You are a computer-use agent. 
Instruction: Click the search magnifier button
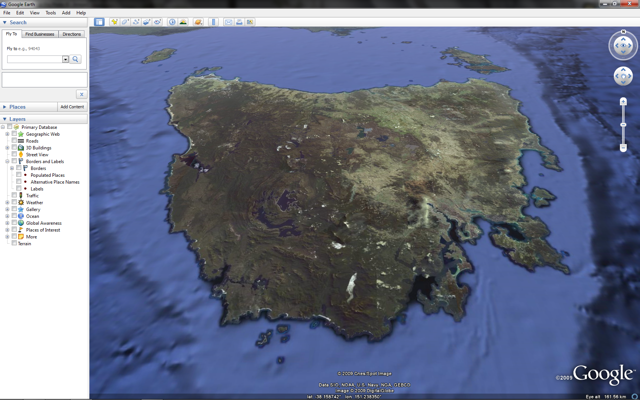[76, 59]
